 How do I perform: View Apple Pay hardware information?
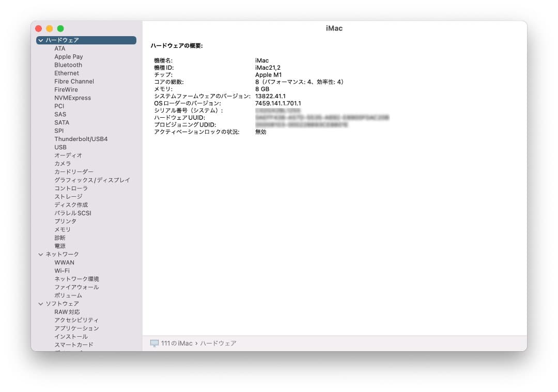point(68,56)
